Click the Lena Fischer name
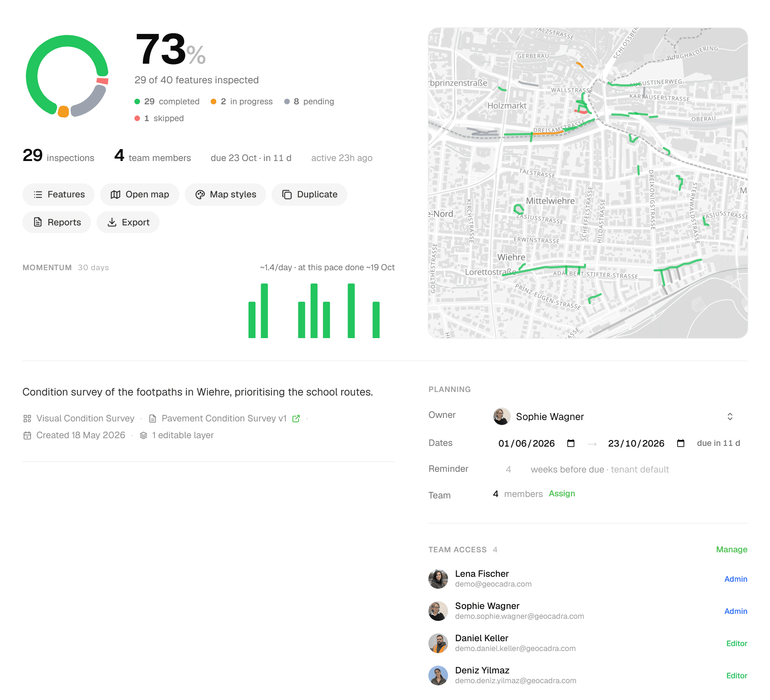Screen dimensions: 770x700 (x=482, y=574)
